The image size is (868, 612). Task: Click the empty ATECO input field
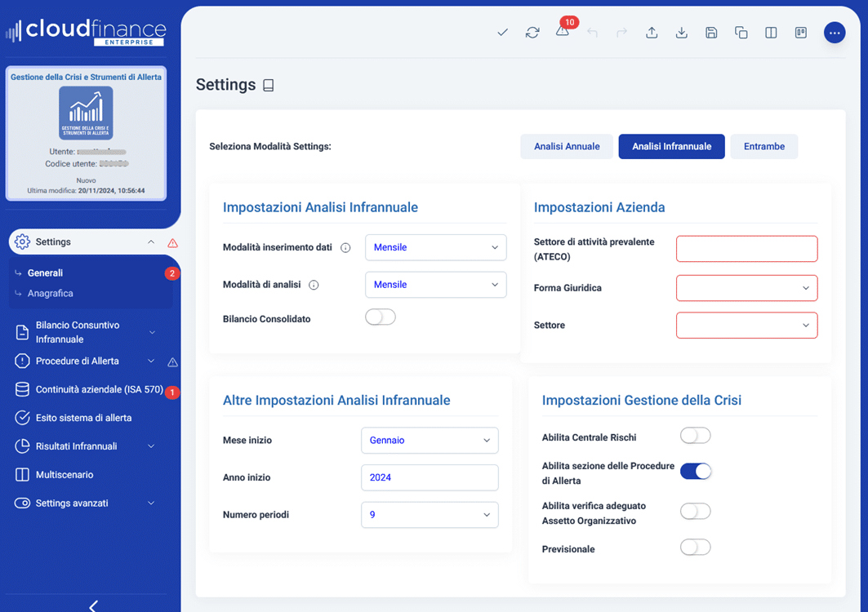click(746, 248)
